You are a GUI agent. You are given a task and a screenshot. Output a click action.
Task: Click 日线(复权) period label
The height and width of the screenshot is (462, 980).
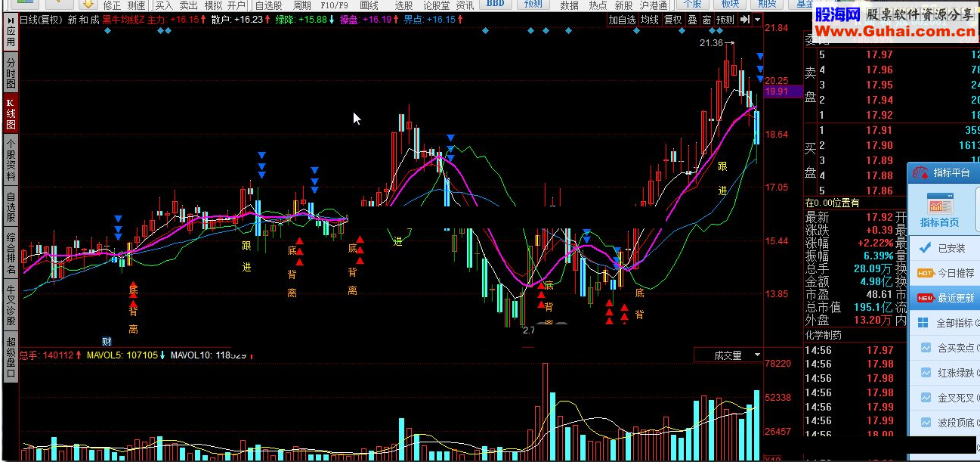pyautogui.click(x=41, y=20)
